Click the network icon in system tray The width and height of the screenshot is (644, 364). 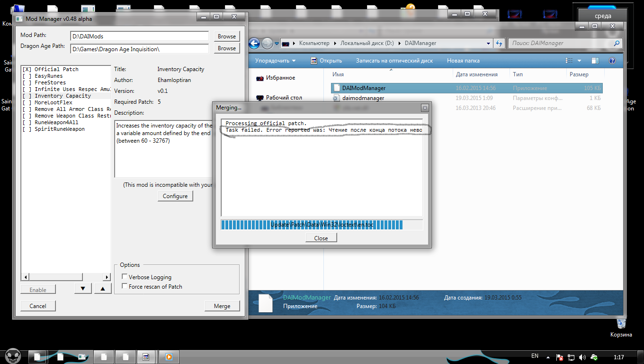coord(571,357)
